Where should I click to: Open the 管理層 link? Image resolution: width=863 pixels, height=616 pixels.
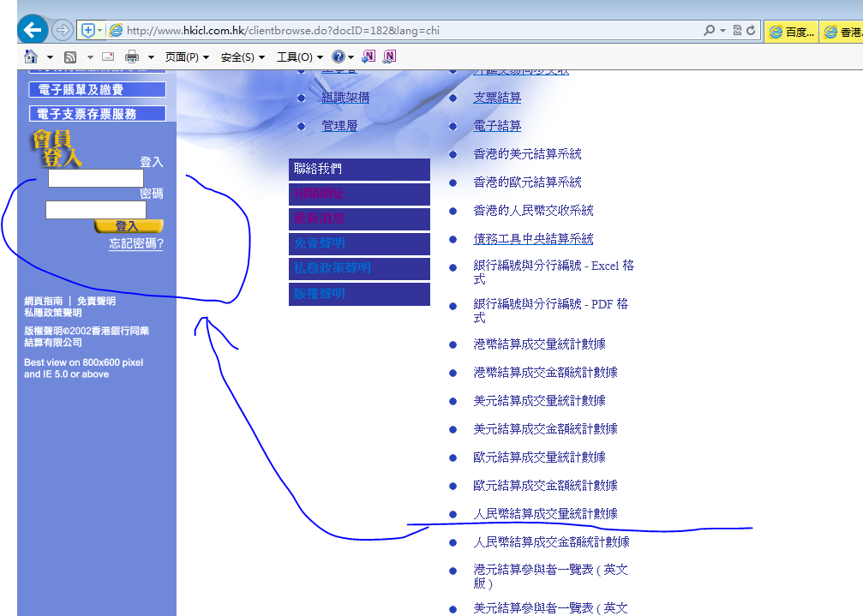tap(339, 126)
